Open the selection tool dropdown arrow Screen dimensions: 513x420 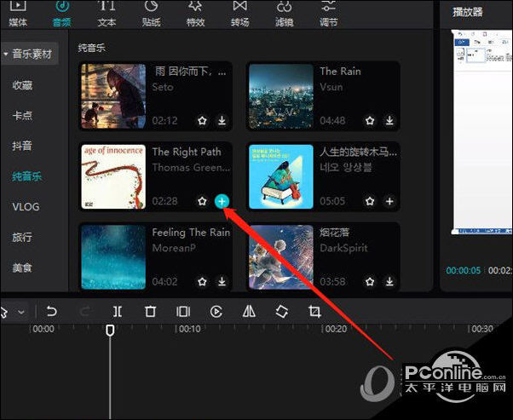pos(21,312)
